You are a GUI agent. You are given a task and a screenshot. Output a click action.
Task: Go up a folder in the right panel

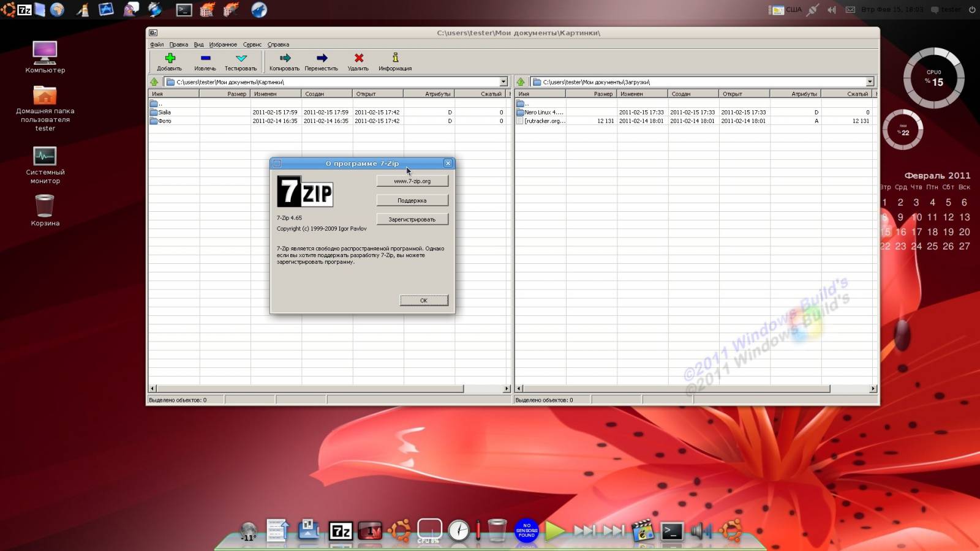[521, 81]
